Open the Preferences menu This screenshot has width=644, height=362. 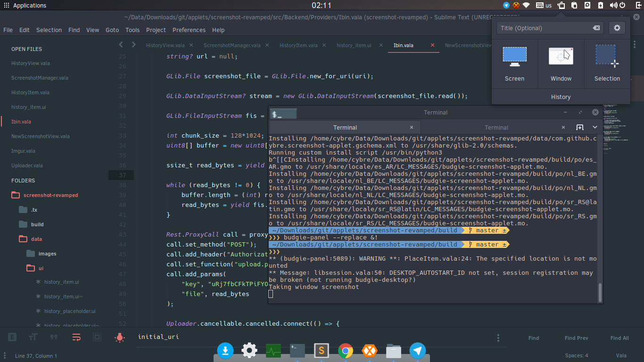tap(189, 30)
